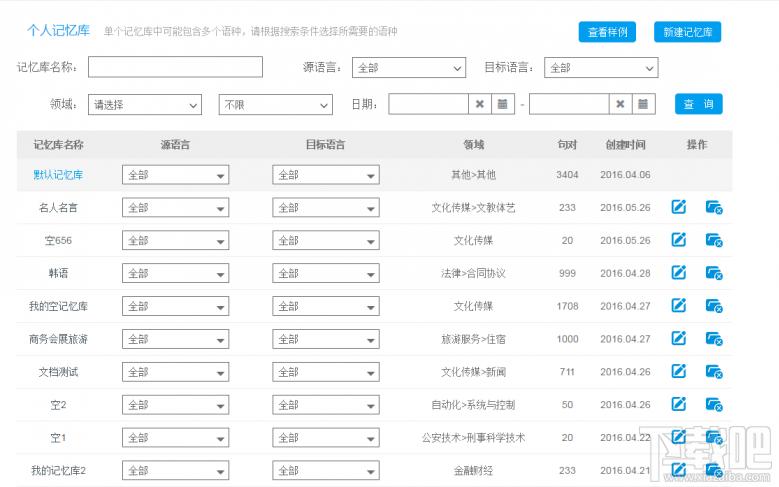Image resolution: width=779 pixels, height=487 pixels.
Task: Click 法律>合同协议 domain cell
Action: tap(473, 273)
